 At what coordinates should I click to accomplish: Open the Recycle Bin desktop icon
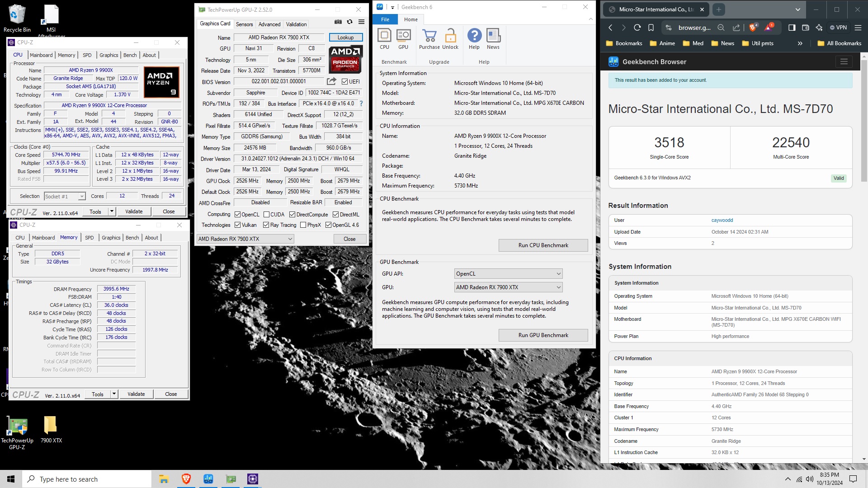tap(17, 18)
